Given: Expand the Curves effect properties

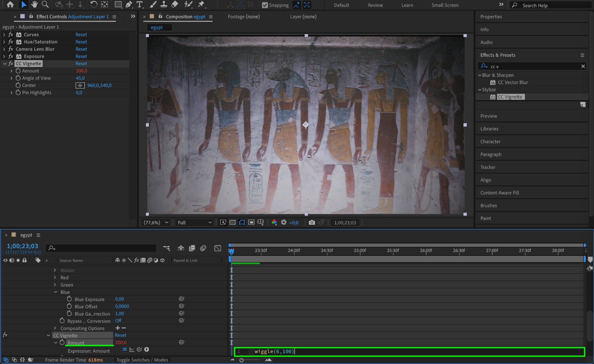Looking at the screenshot, I should [4, 34].
